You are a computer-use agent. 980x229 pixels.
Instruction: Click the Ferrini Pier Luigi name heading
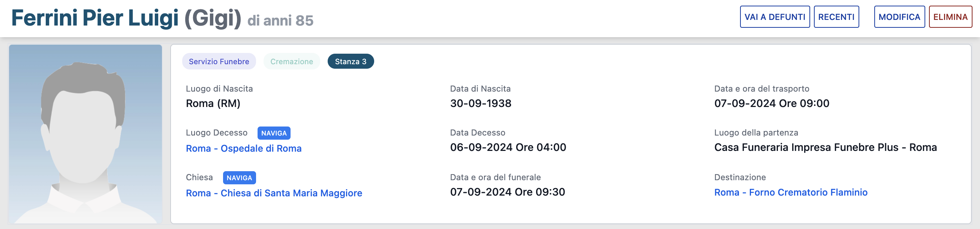[95, 18]
